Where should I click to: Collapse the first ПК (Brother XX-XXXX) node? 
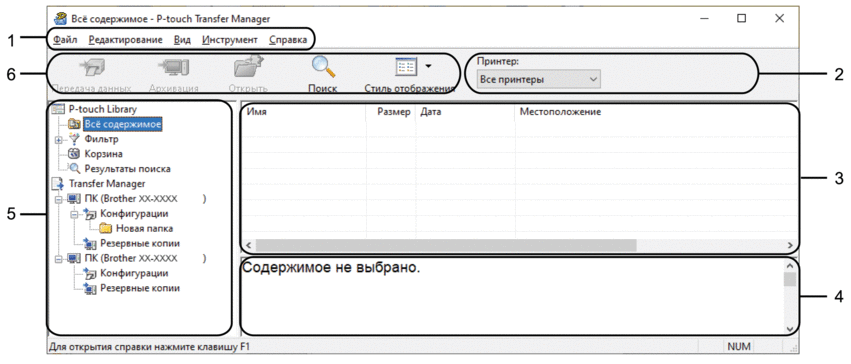click(x=59, y=199)
